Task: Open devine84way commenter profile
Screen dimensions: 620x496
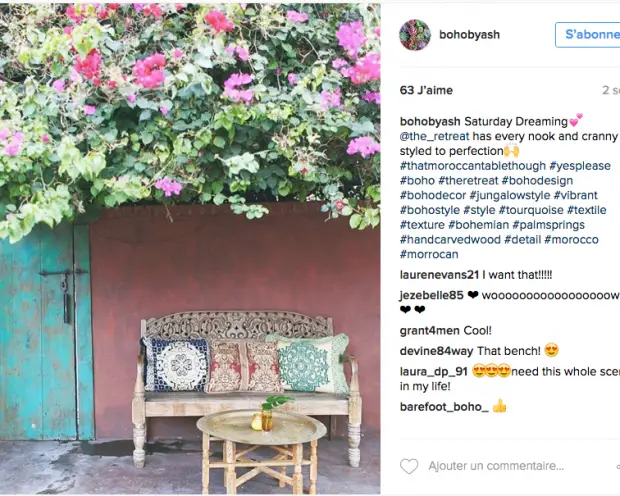Action: [x=437, y=351]
